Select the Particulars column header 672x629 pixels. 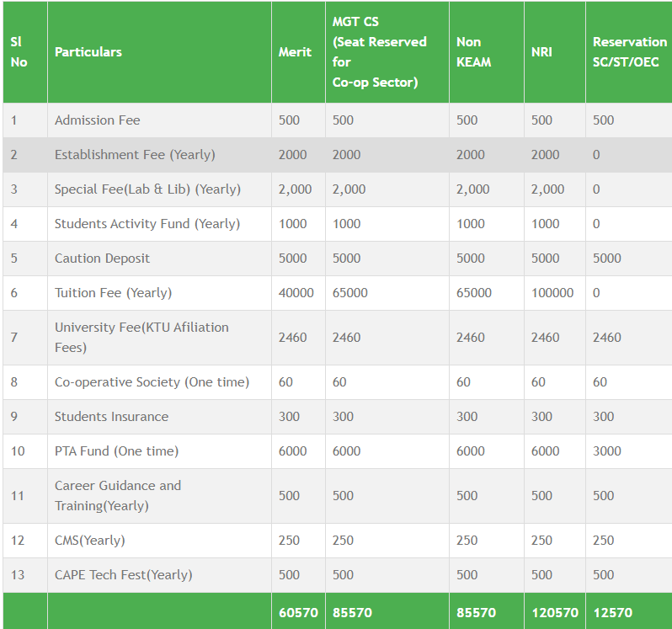(x=88, y=52)
